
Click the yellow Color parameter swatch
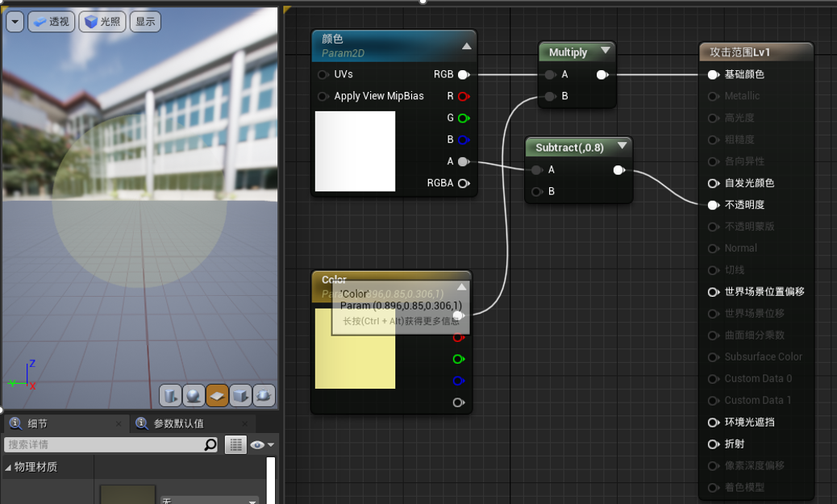pyautogui.click(x=355, y=355)
